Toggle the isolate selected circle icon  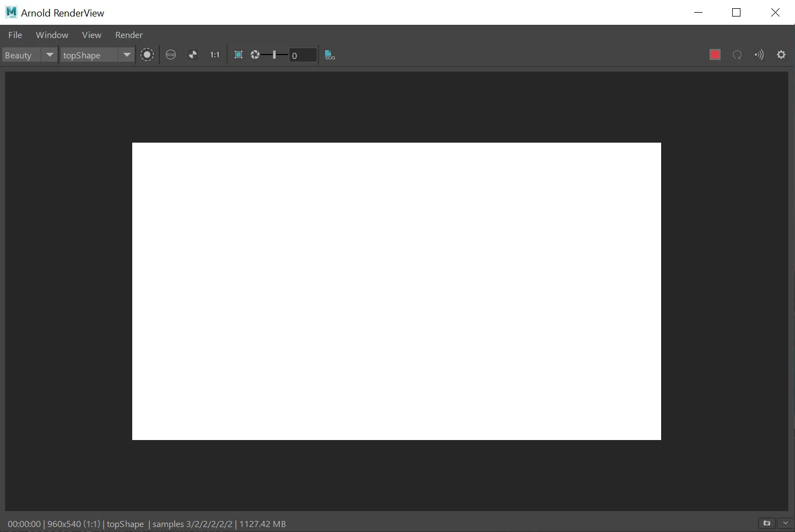147,55
